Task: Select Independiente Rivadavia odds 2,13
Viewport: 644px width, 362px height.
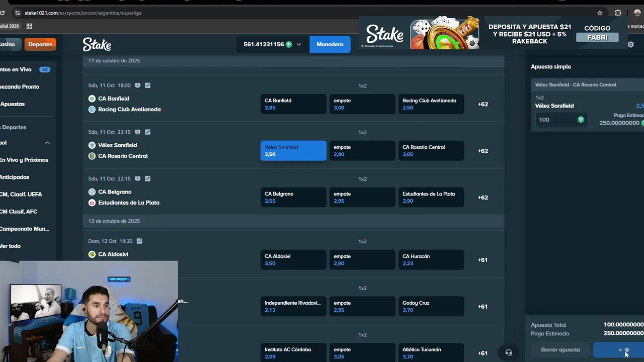Action: point(293,307)
